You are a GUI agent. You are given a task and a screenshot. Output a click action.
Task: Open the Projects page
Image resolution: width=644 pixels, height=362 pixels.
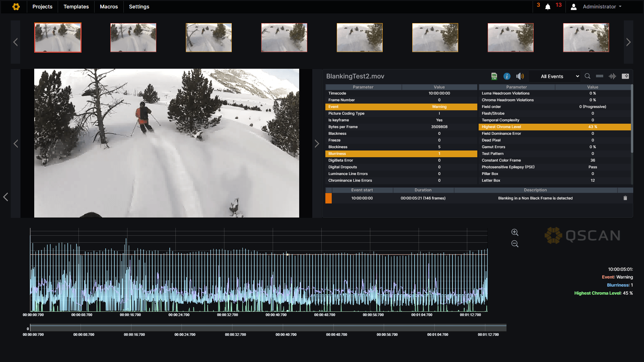click(42, 7)
